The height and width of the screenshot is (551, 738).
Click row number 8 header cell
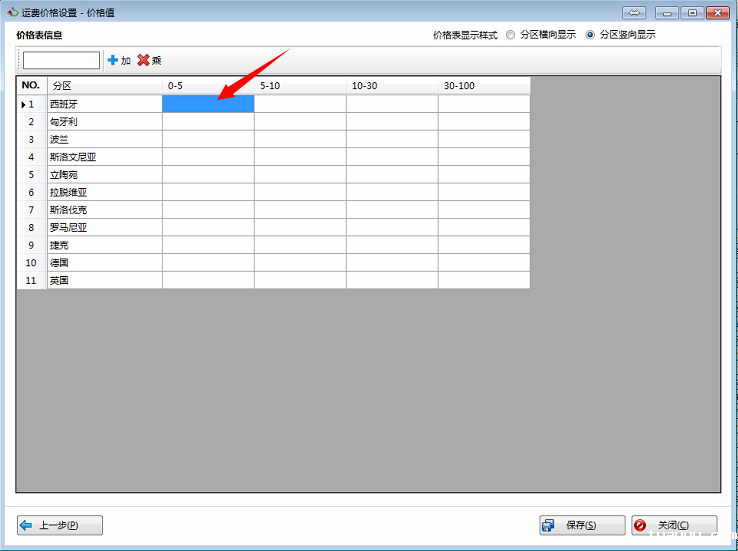[x=32, y=227]
